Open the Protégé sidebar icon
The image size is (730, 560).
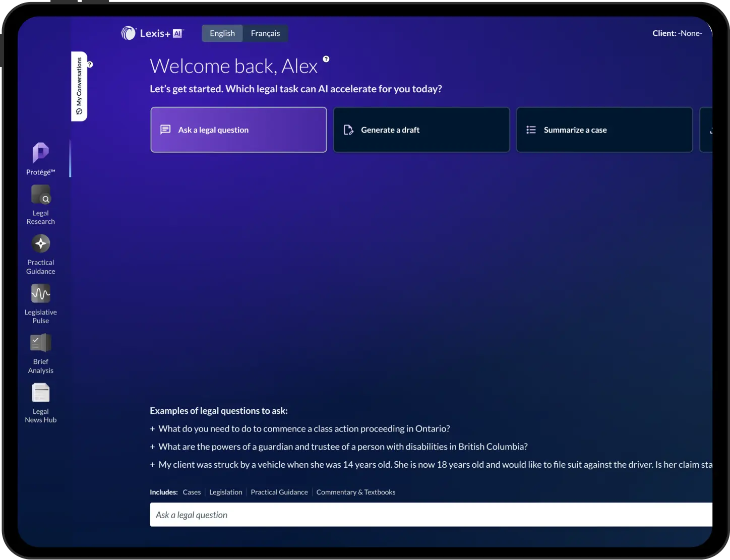(x=40, y=153)
